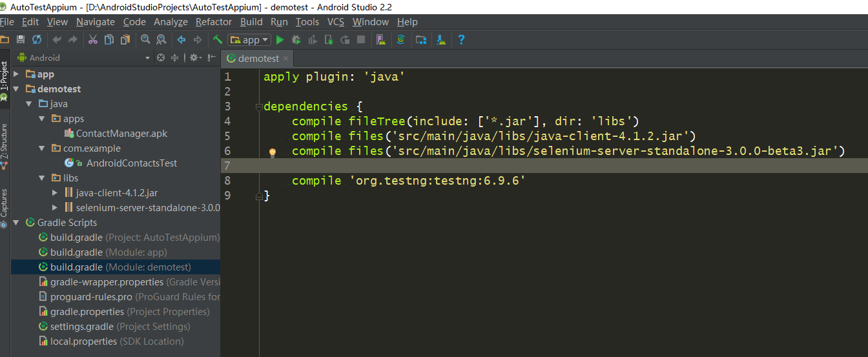The height and width of the screenshot is (357, 868).
Task: Hide the project panel with hide icon
Action: point(211,57)
